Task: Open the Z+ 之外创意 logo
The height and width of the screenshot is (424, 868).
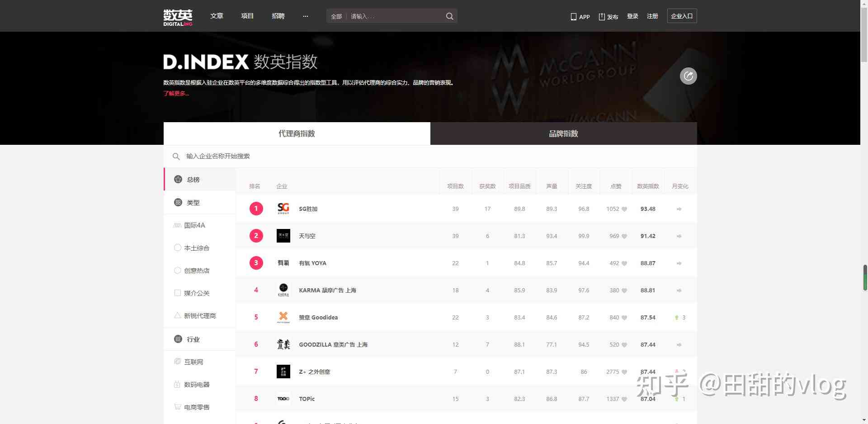Action: click(x=283, y=372)
